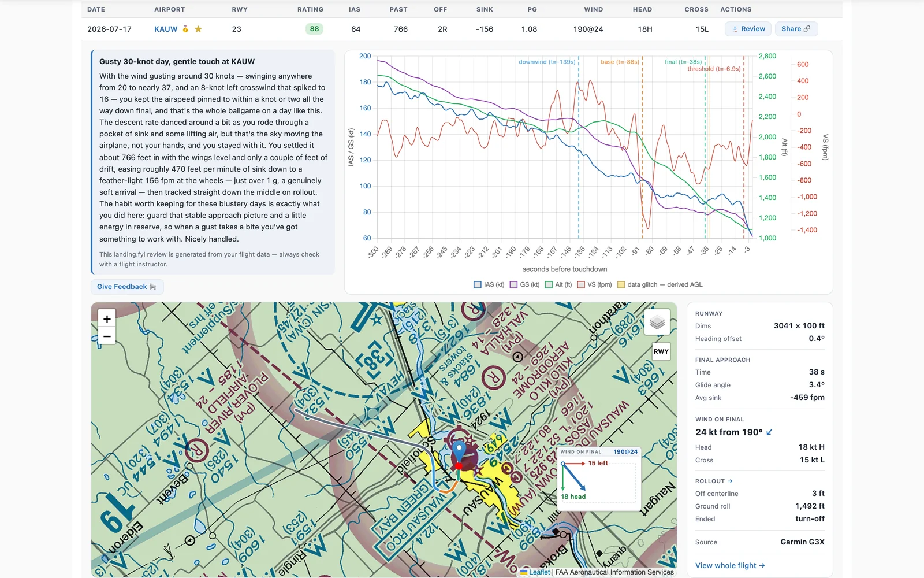Click Give Feedback button
Screen dimensions: 924x578
127,287
